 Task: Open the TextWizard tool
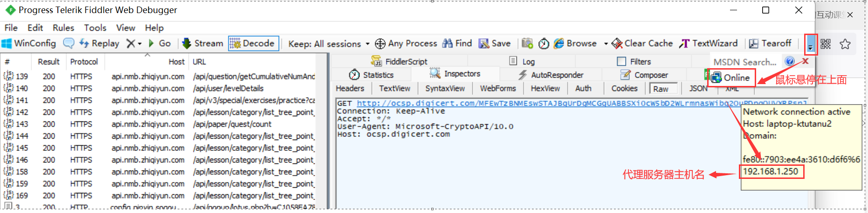pos(709,43)
